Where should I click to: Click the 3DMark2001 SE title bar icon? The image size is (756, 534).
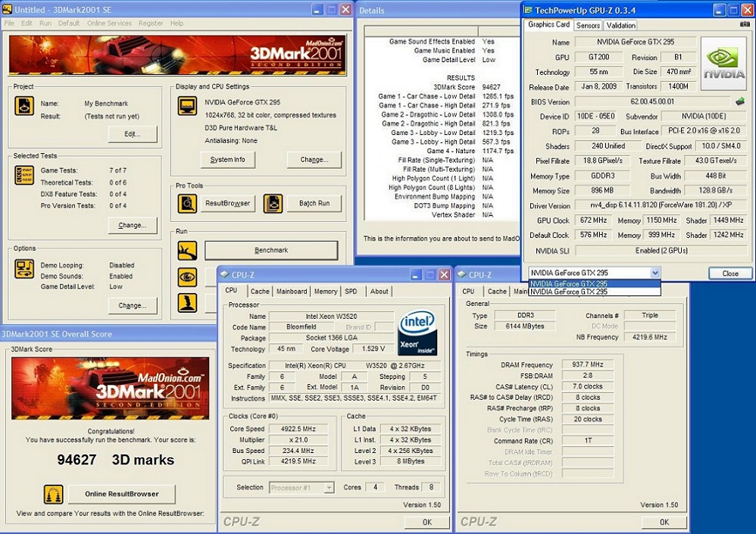coord(8,9)
